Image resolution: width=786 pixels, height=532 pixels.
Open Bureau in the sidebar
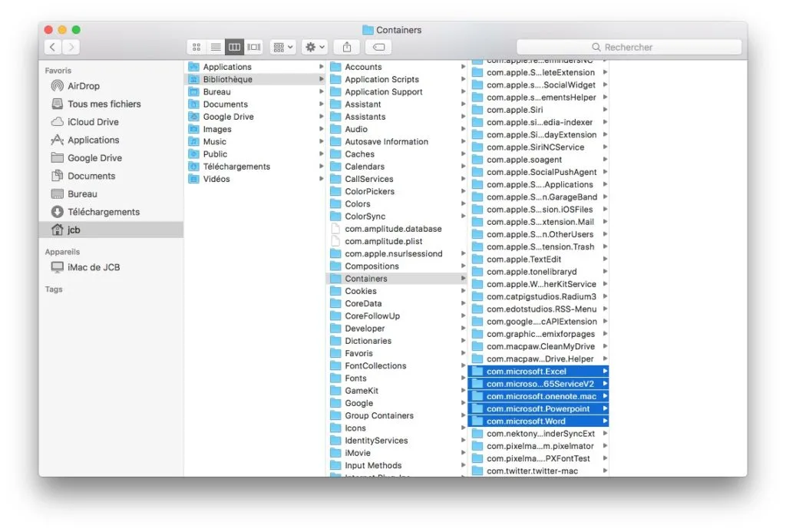(111, 194)
